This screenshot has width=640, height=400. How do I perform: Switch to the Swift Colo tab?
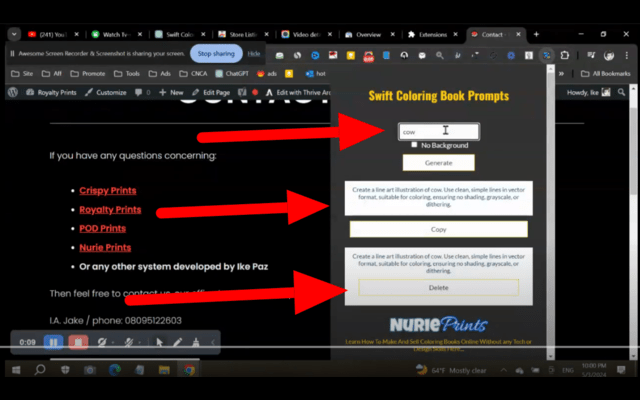(180, 35)
